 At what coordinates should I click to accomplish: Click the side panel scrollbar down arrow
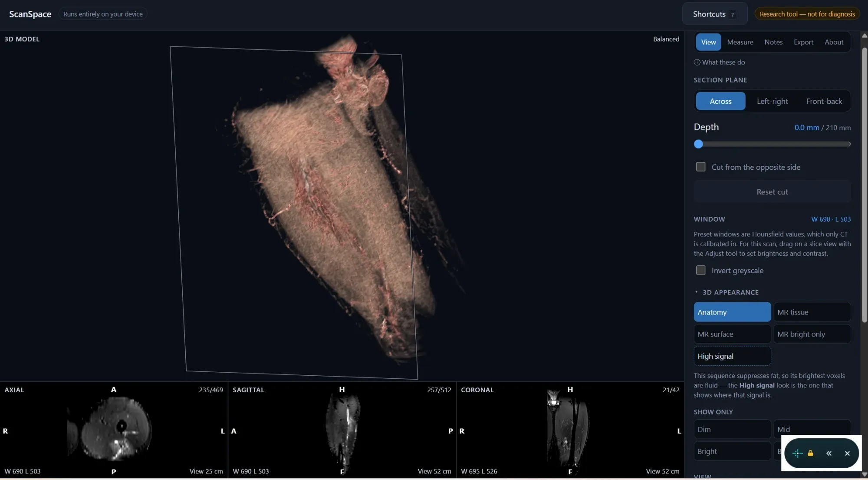(864, 474)
